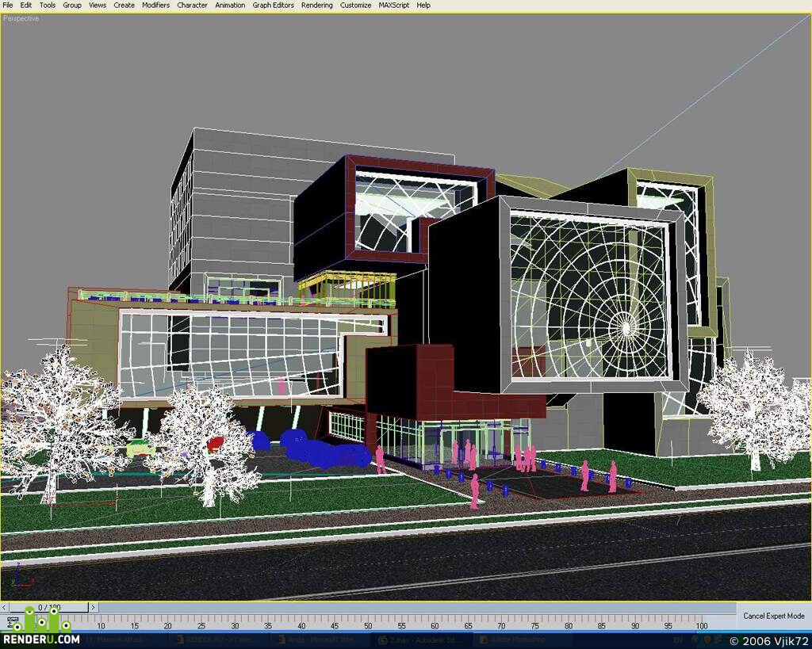Open the Graph Editors menu

point(273,6)
